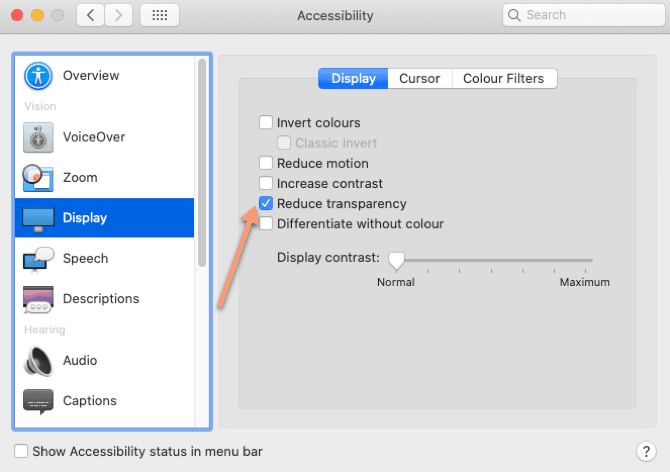Toggle the Reduce motion checkbox
This screenshot has width=670, height=472.
[266, 164]
